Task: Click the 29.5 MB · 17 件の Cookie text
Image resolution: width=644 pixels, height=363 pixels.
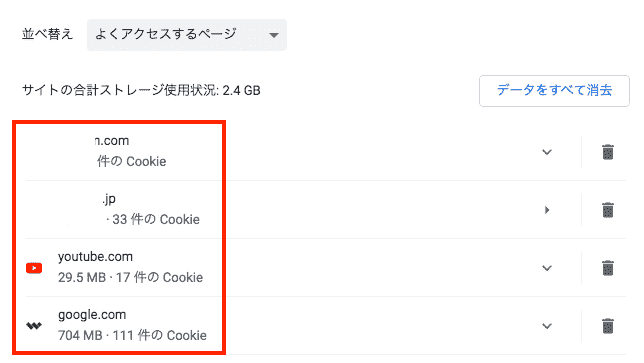Action: pyautogui.click(x=130, y=278)
